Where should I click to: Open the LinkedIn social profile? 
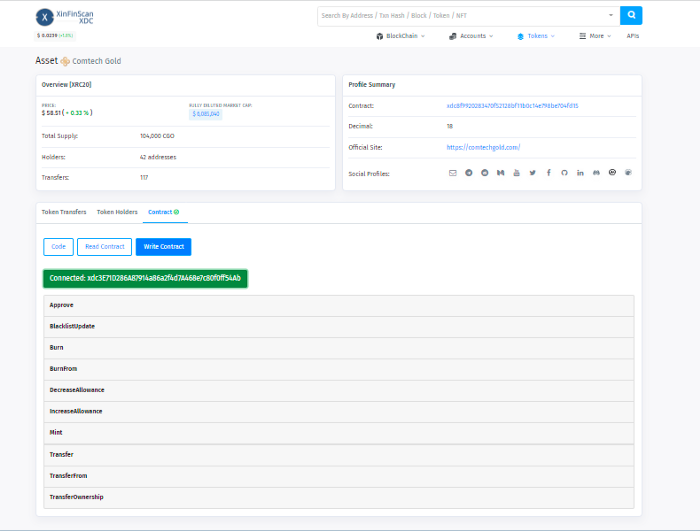point(580,173)
